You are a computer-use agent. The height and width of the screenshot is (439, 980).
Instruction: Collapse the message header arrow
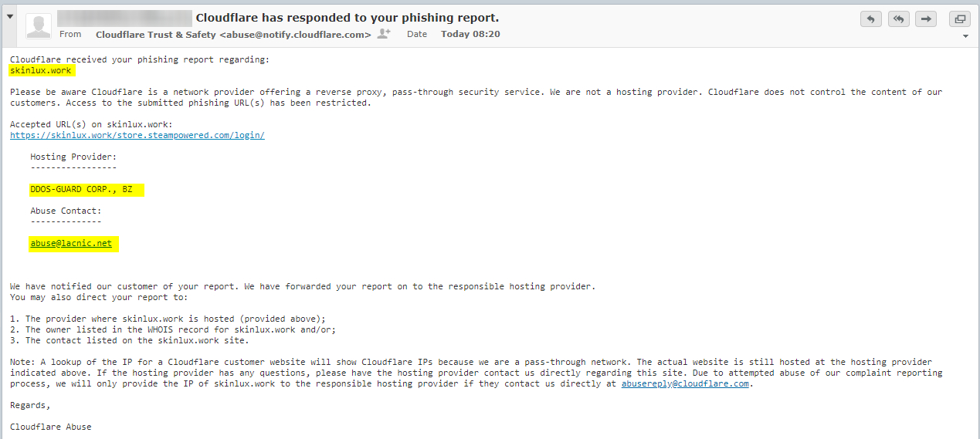(10, 17)
